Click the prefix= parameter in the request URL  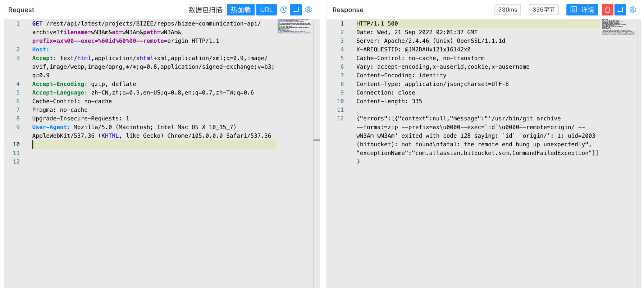(44, 41)
